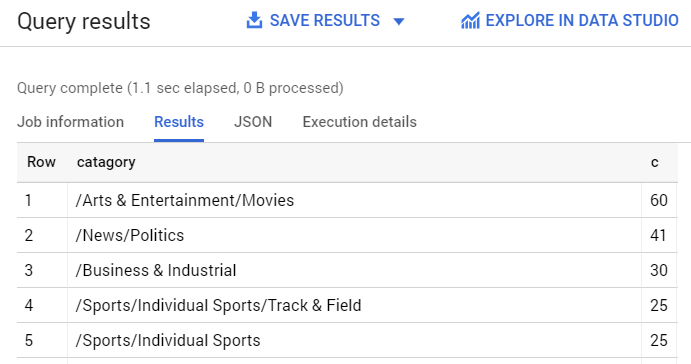Select the Results tab
The width and height of the screenshot is (691, 364).
(x=179, y=122)
